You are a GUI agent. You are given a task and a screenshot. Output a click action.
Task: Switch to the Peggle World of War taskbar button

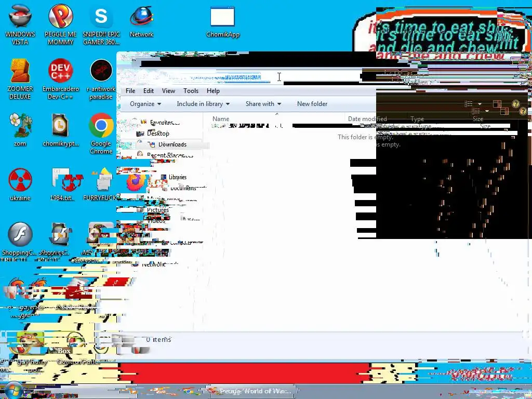tap(252, 391)
